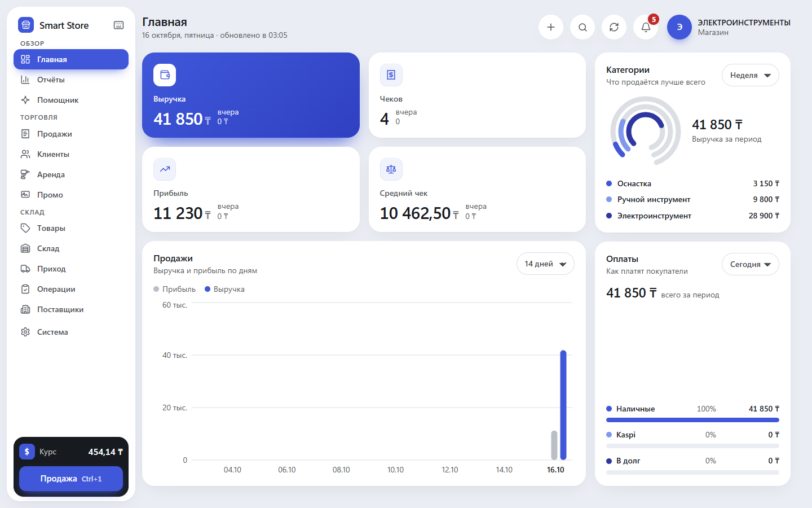Image resolution: width=812 pixels, height=508 pixels.
Task: Toggle the Выручка series in chart legend
Action: click(224, 289)
